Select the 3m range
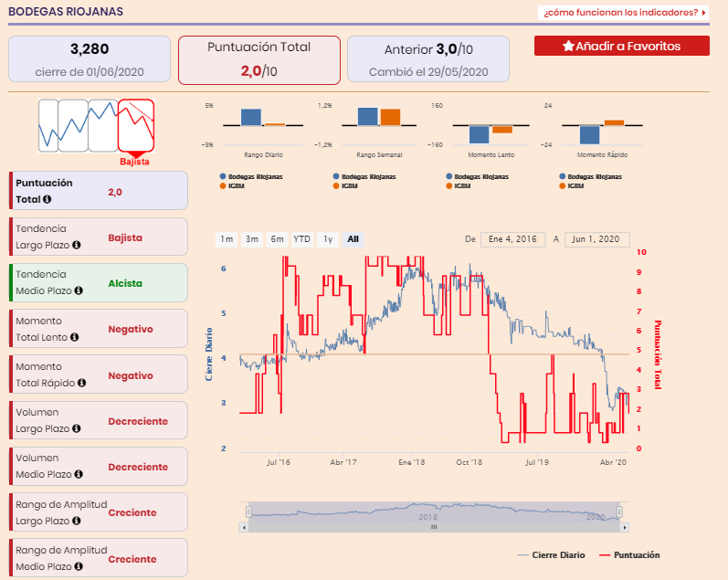The image size is (728, 580). click(251, 239)
